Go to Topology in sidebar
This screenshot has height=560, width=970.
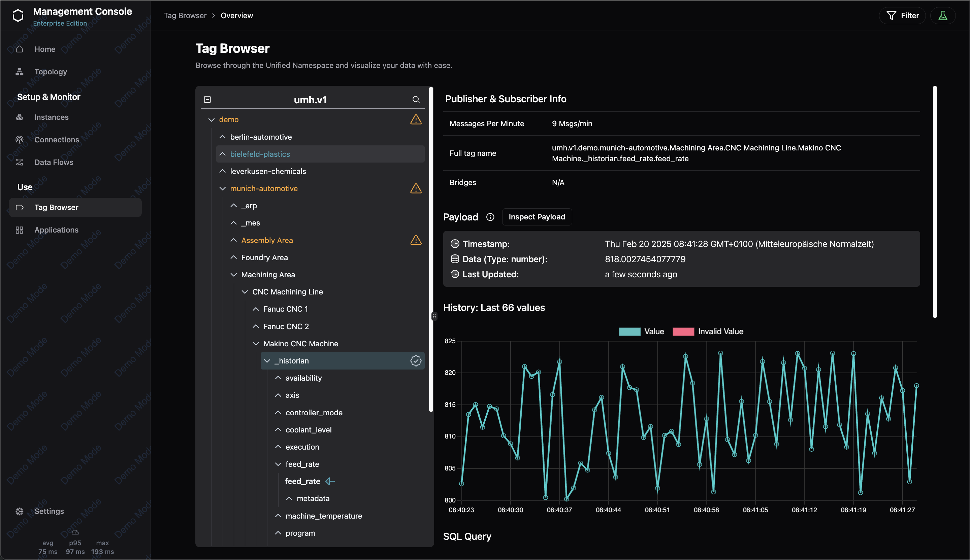51,72
